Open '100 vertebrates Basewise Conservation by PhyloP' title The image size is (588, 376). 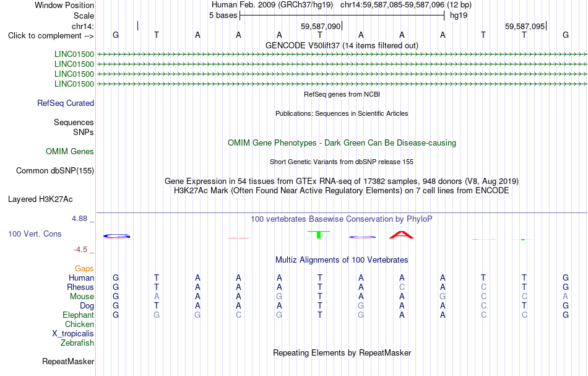342,219
